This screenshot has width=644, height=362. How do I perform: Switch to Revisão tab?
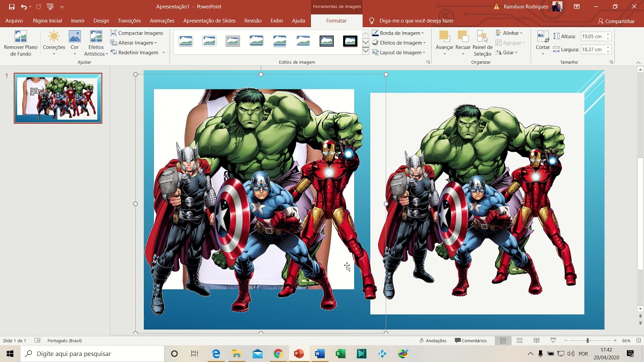tap(253, 21)
